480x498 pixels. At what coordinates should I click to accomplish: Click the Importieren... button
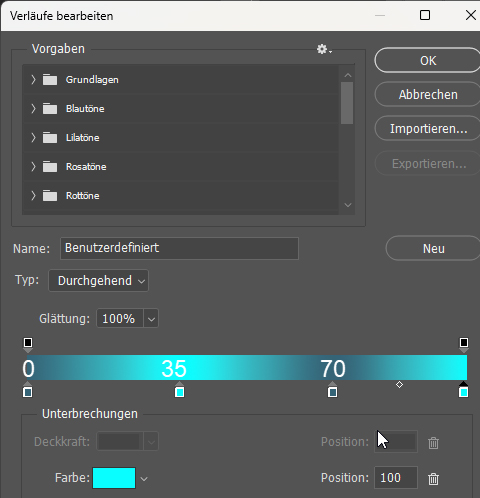pyautogui.click(x=428, y=128)
